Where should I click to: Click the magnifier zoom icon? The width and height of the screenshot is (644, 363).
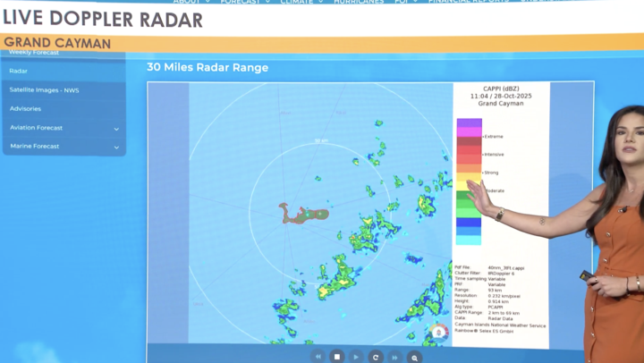click(414, 357)
